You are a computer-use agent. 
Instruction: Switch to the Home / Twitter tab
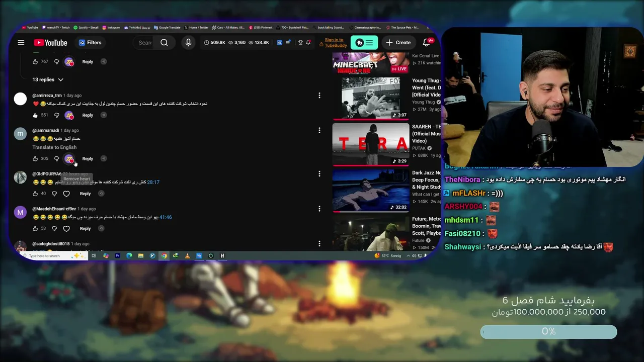point(197,28)
